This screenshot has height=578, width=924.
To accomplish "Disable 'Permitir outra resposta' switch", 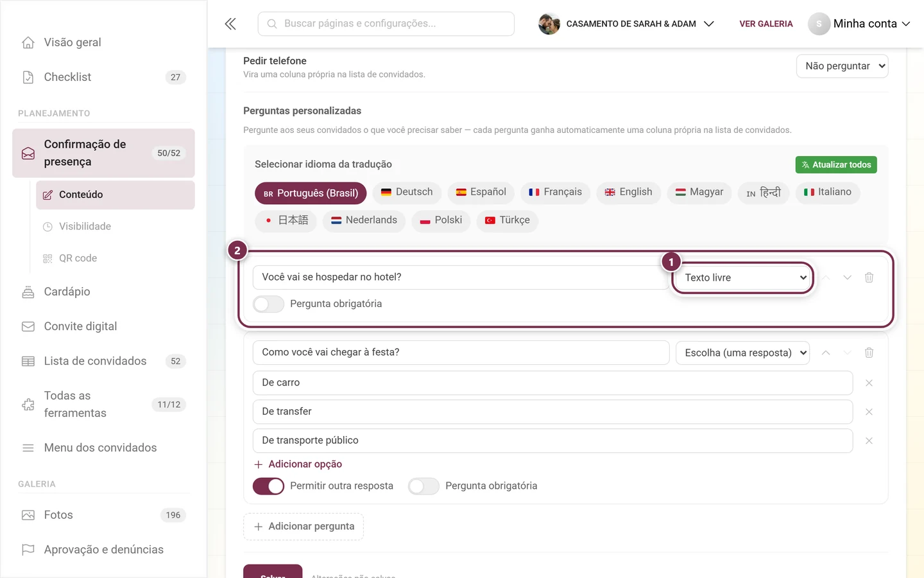I will [x=268, y=486].
